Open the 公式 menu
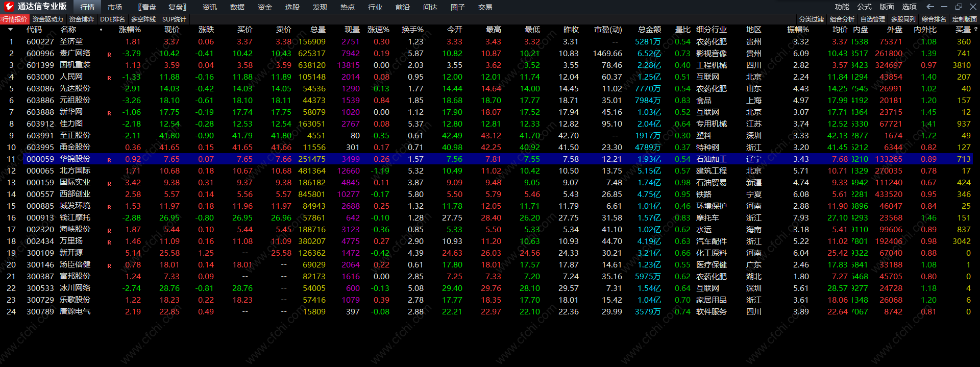This screenshot has height=367, width=980. [x=865, y=7]
